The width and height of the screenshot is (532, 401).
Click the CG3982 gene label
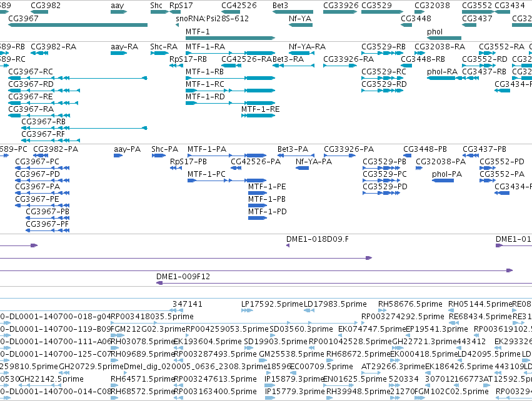coord(46,6)
